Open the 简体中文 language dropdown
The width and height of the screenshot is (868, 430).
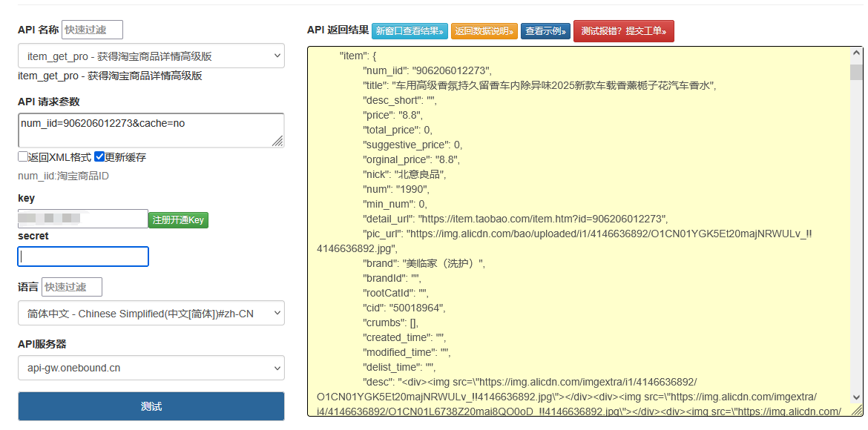click(x=151, y=313)
